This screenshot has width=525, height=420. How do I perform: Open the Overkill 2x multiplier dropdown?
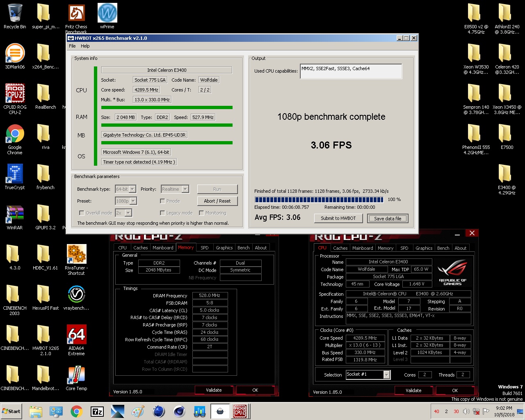point(128,213)
